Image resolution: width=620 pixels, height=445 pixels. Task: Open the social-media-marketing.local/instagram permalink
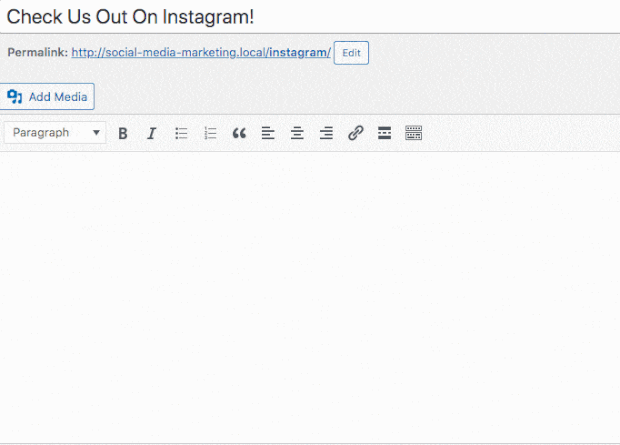(x=201, y=52)
